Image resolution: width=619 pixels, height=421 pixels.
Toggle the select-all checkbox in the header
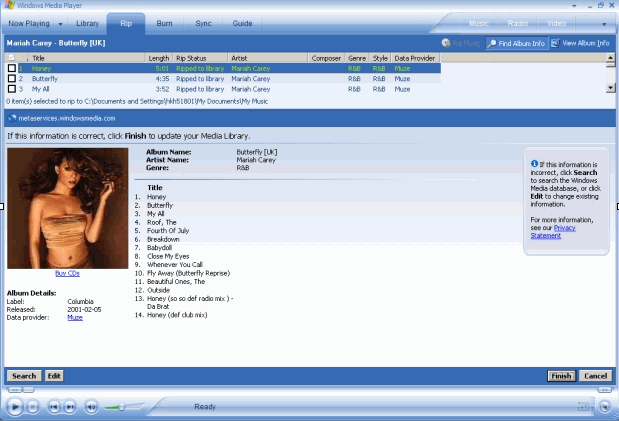click(x=11, y=58)
